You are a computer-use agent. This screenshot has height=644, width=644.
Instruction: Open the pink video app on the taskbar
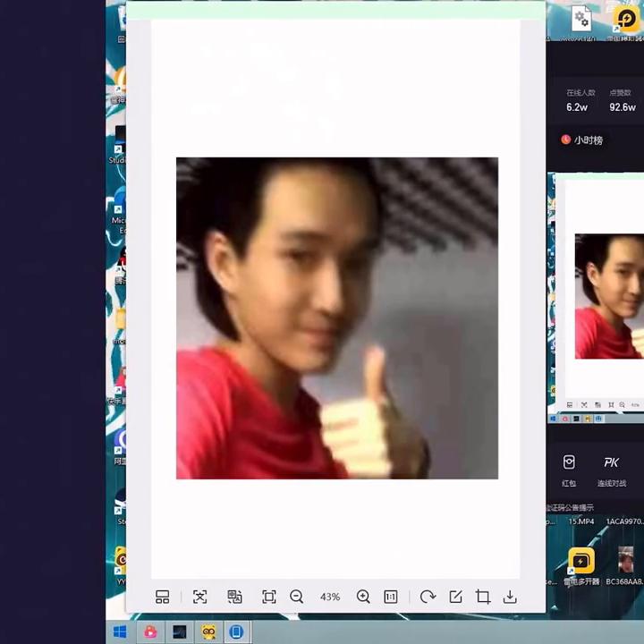point(150,631)
